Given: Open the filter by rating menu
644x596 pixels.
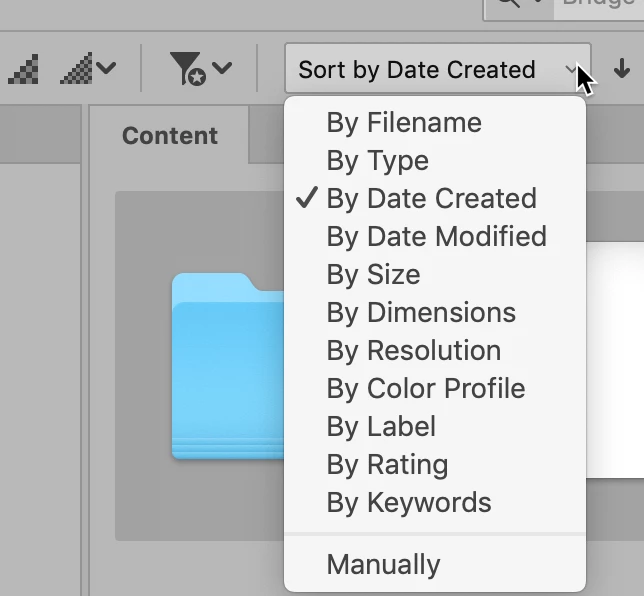Looking at the screenshot, I should [x=200, y=69].
